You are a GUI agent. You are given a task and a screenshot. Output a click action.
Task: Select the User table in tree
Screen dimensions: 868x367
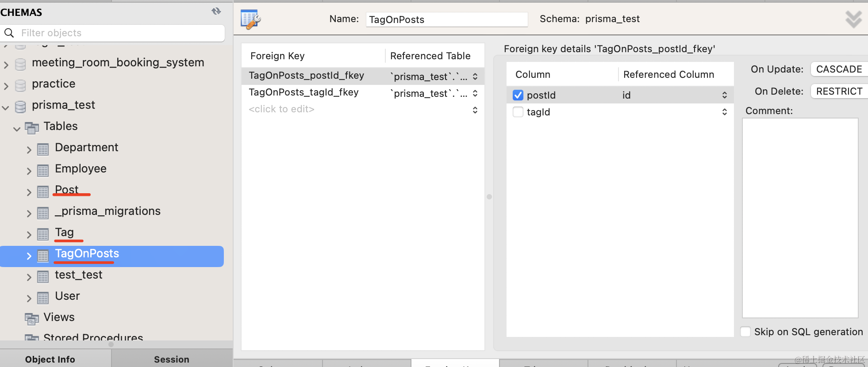tap(67, 296)
